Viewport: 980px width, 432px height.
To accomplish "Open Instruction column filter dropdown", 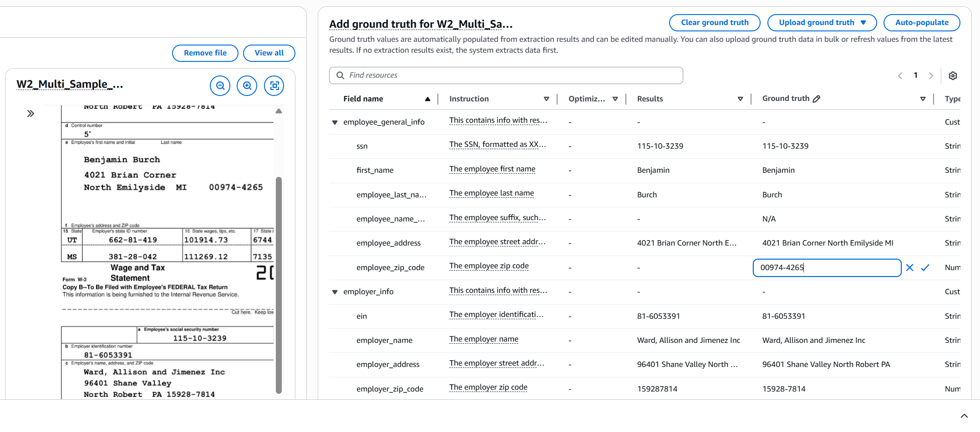I will pyautogui.click(x=546, y=99).
